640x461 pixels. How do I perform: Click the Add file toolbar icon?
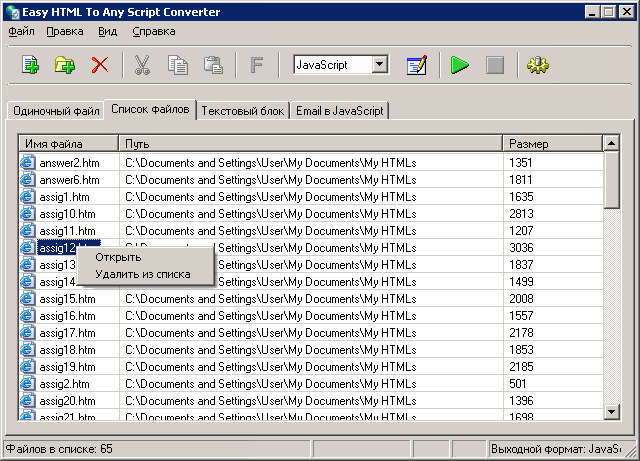tap(31, 65)
